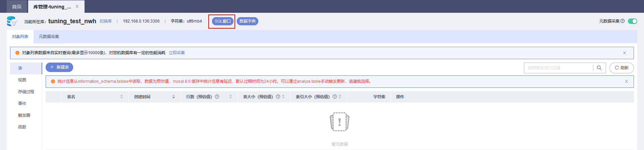Screen dimensions: 644x150
Task: Select 表 in the sidebar
Action: [26, 68]
